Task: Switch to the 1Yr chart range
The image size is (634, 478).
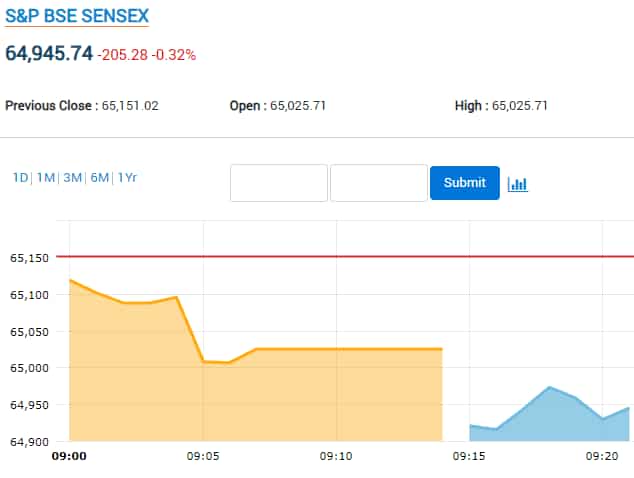Action: tap(127, 178)
